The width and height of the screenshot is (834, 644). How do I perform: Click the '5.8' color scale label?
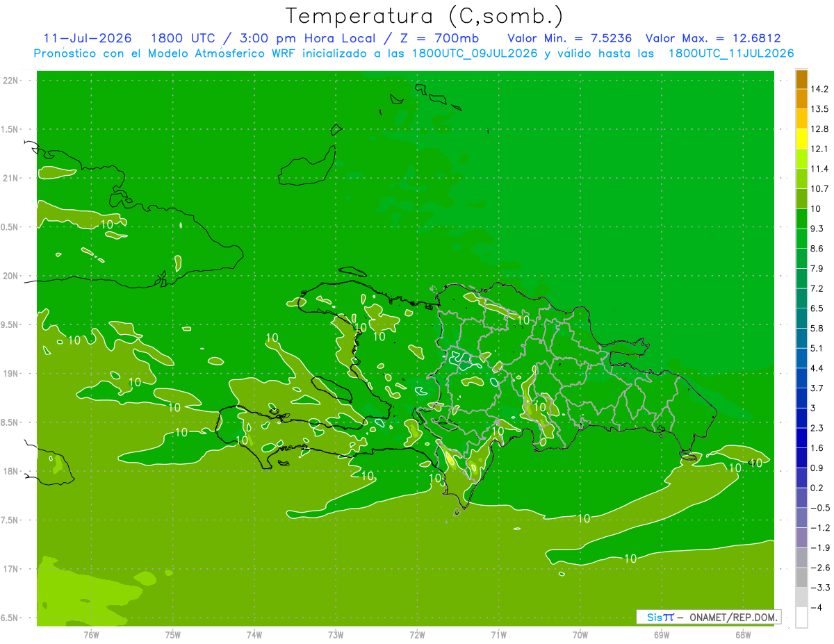click(817, 329)
